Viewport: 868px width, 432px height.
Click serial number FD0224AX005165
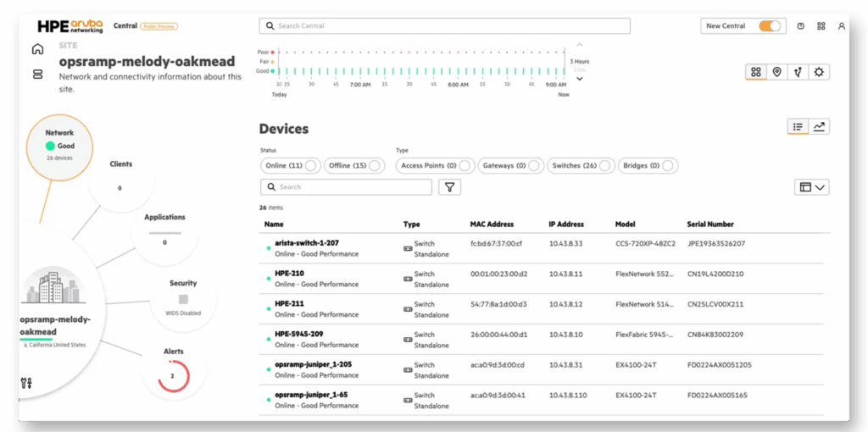click(717, 396)
